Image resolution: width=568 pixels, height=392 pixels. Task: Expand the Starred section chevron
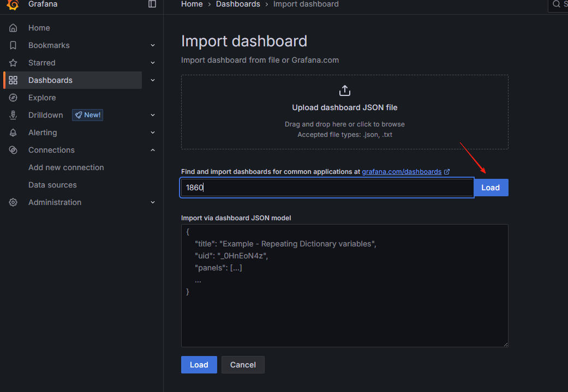click(153, 63)
